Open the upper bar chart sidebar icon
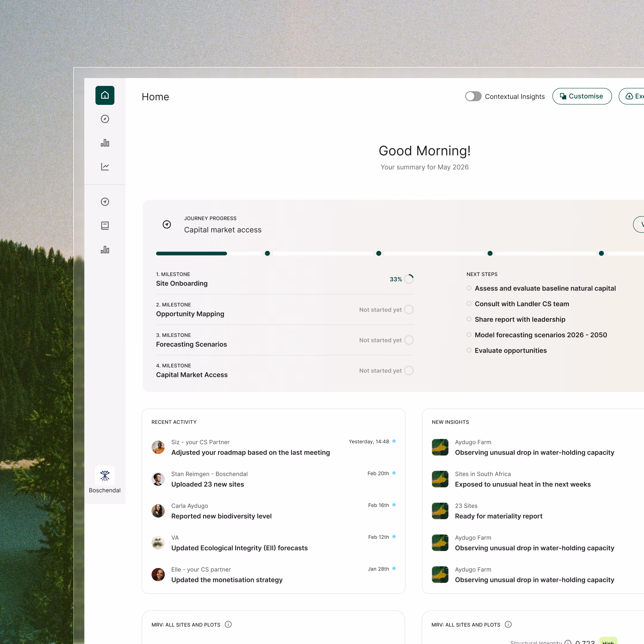644x644 pixels. (x=105, y=143)
